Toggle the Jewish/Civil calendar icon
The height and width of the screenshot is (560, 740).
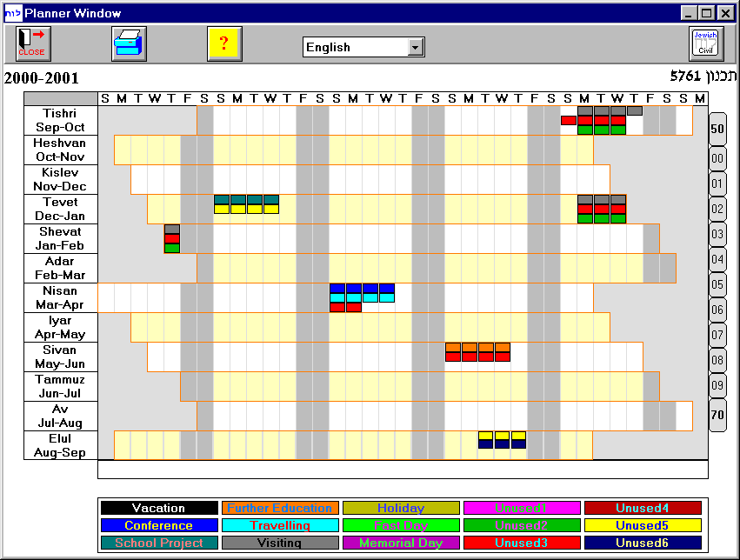tap(704, 42)
